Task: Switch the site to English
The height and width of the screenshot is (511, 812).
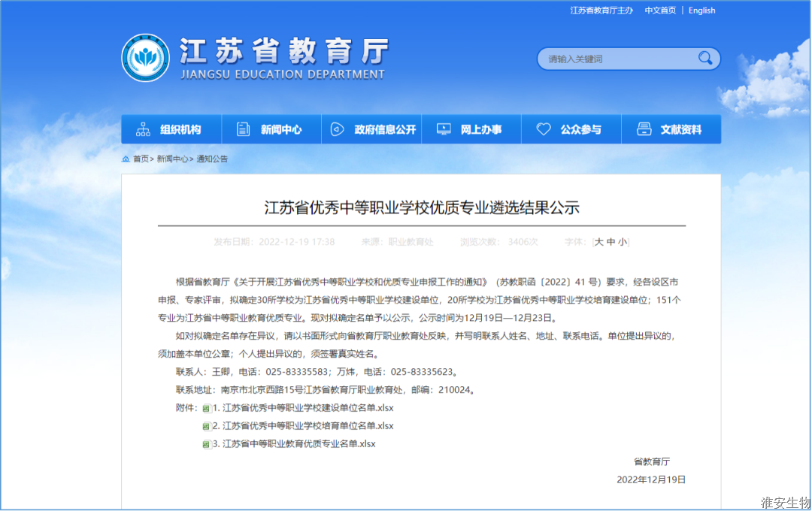Action: [x=701, y=10]
